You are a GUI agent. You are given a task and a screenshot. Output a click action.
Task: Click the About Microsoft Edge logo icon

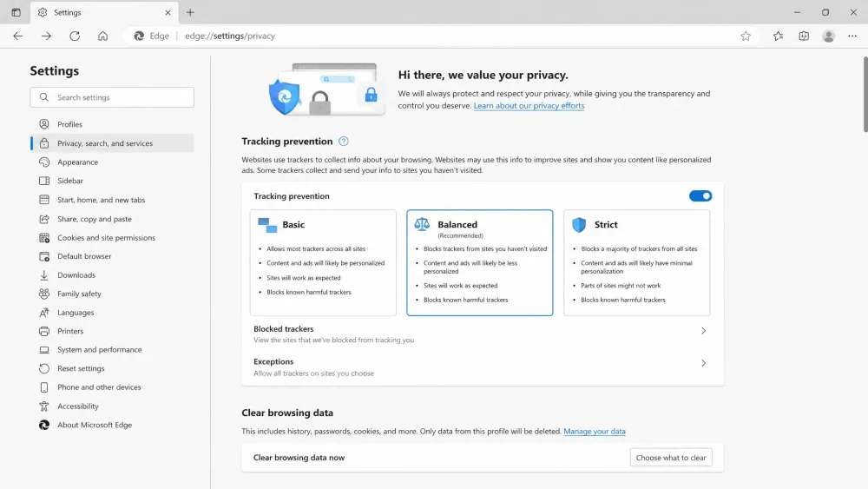click(x=44, y=425)
